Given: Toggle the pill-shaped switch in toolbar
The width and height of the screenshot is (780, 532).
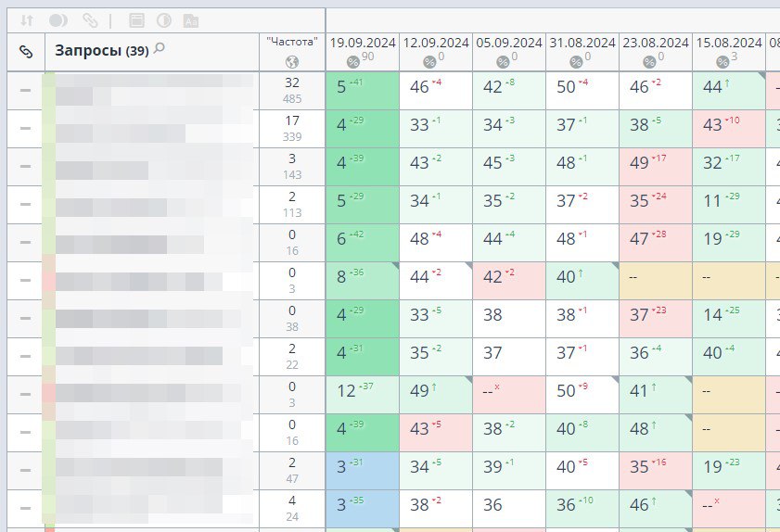Looking at the screenshot, I should [x=58, y=20].
